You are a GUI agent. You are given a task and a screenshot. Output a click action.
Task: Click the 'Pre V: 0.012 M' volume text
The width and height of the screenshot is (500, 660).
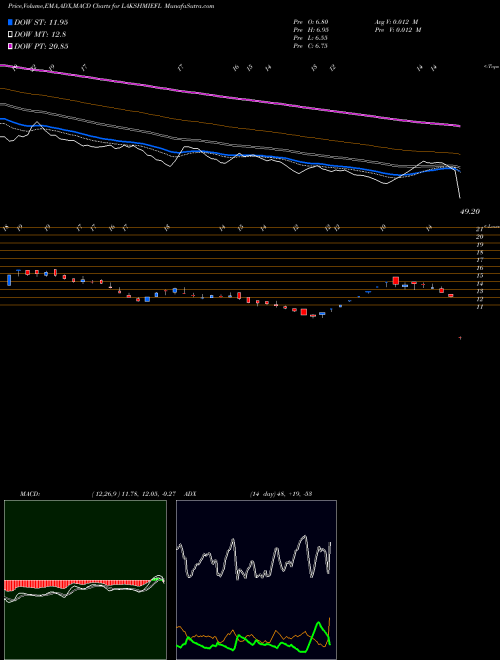(x=397, y=30)
